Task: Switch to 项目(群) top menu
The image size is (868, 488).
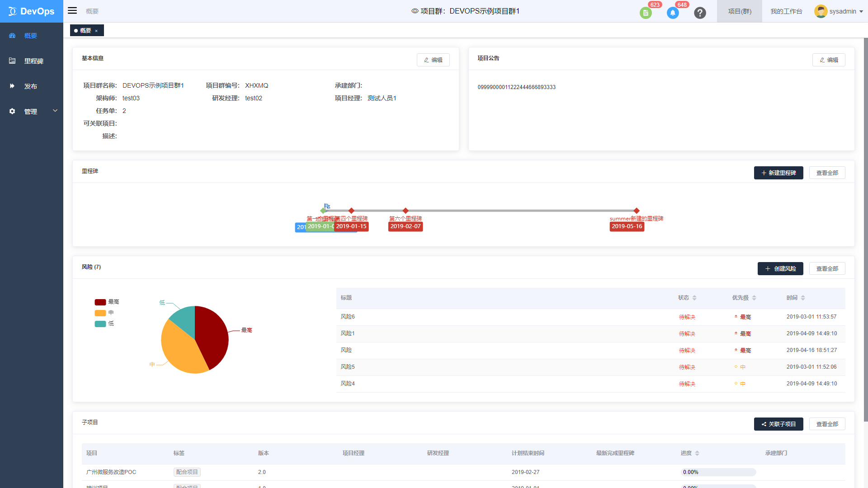Action: pos(740,11)
